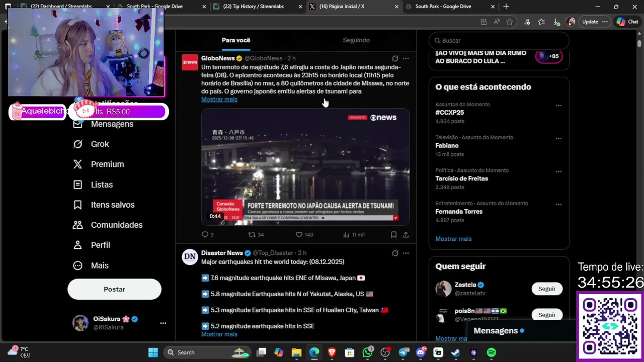The image size is (644, 362).
Task: Open Discord from the taskbar
Action: coord(421,352)
